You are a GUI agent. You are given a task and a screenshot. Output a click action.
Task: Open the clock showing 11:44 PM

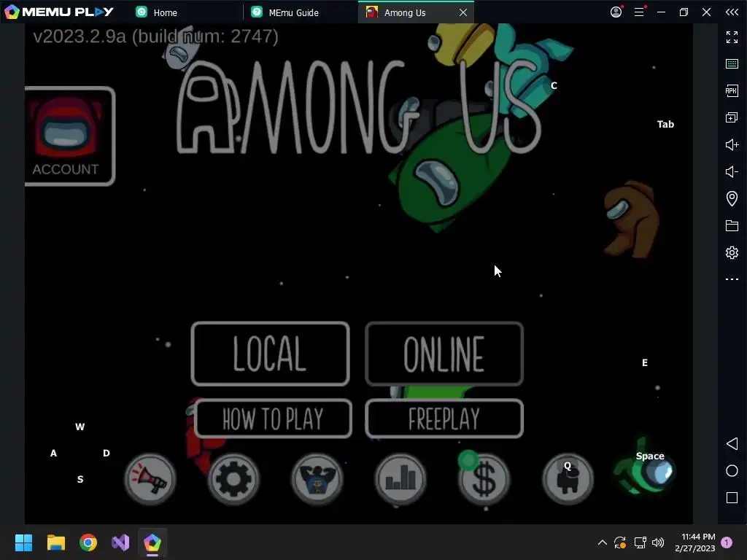coord(695,542)
